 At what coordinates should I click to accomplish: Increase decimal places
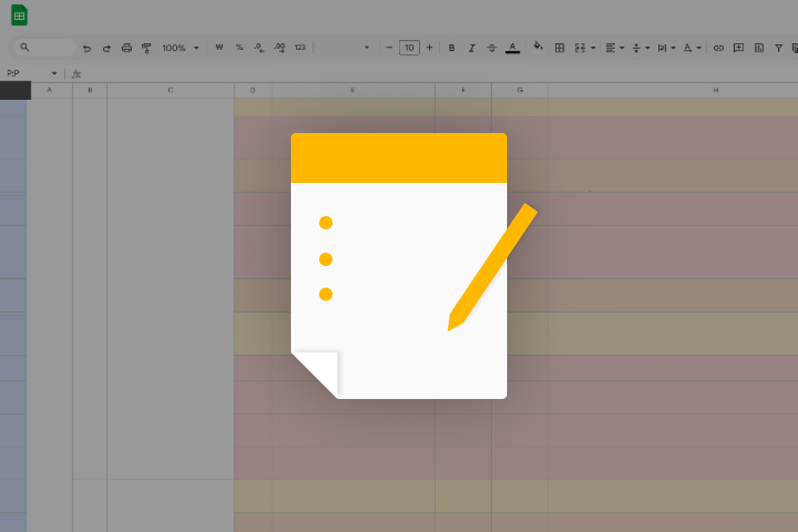pos(279,47)
